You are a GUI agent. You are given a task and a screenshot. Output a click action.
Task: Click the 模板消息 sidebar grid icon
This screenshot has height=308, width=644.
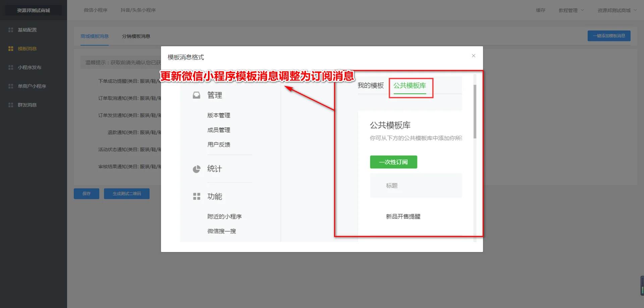[x=11, y=49]
